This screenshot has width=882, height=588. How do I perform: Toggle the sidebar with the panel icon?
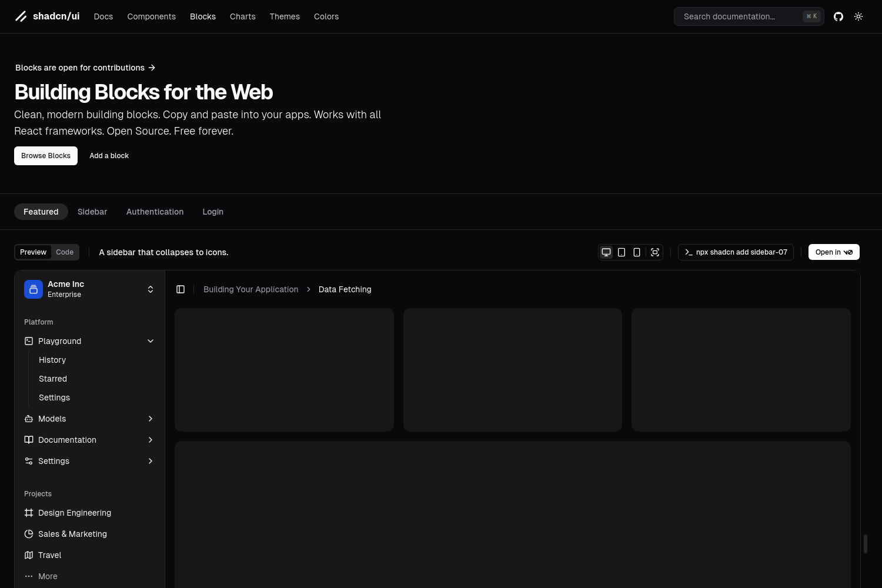pos(181,289)
